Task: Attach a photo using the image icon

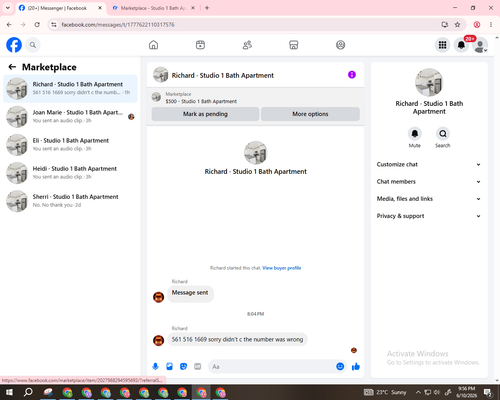Action: coord(169,367)
